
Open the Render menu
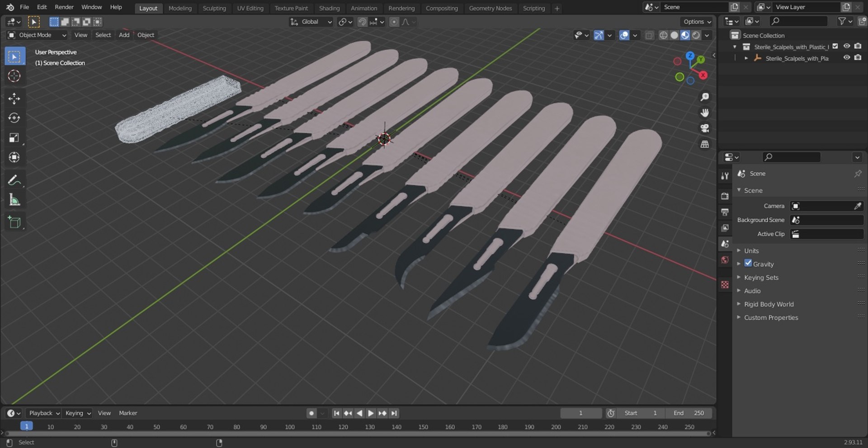click(64, 7)
